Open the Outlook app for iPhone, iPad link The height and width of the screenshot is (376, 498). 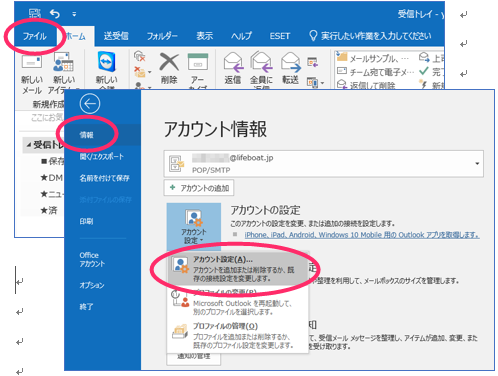[362, 235]
